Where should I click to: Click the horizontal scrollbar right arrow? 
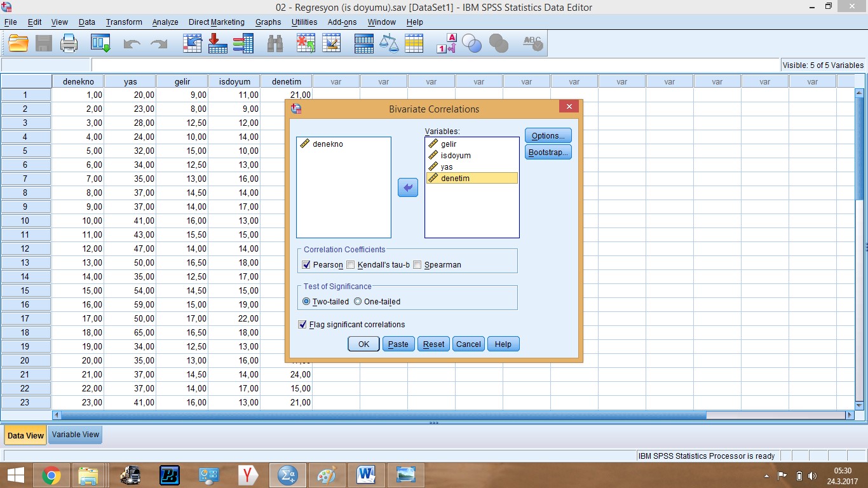[x=850, y=415]
